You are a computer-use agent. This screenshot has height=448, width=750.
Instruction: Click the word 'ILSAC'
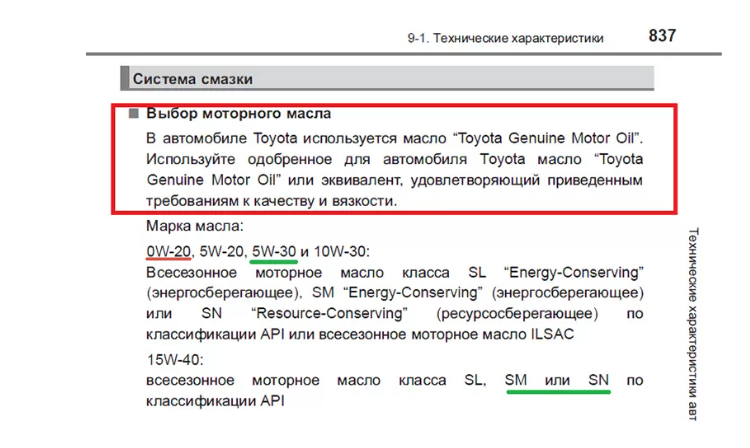click(552, 334)
